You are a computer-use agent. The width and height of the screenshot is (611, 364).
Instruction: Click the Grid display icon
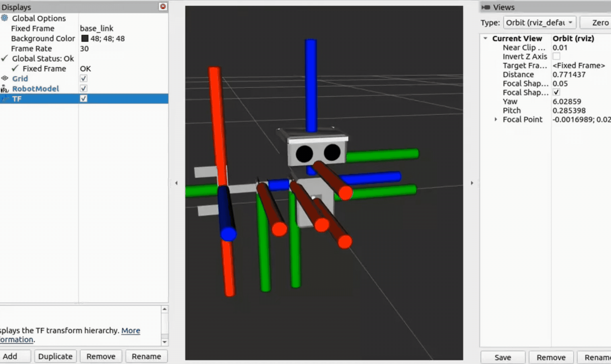pos(4,78)
